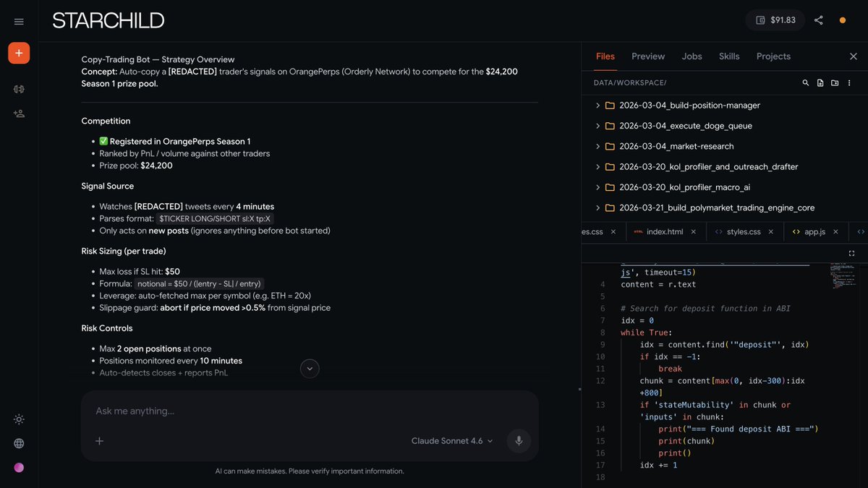Click the Ask me anything input
This screenshot has height=488, width=868.
(x=310, y=411)
